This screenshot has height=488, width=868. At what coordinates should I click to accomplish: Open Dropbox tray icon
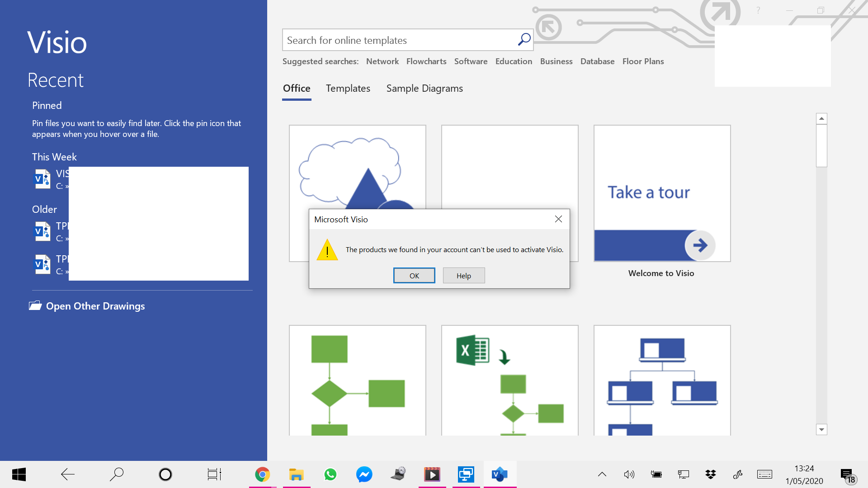710,474
